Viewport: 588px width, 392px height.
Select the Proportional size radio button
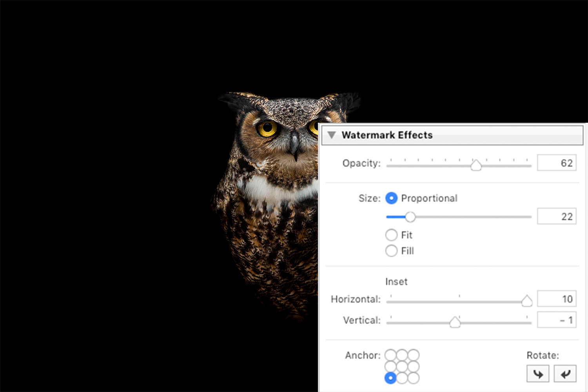coord(391,198)
